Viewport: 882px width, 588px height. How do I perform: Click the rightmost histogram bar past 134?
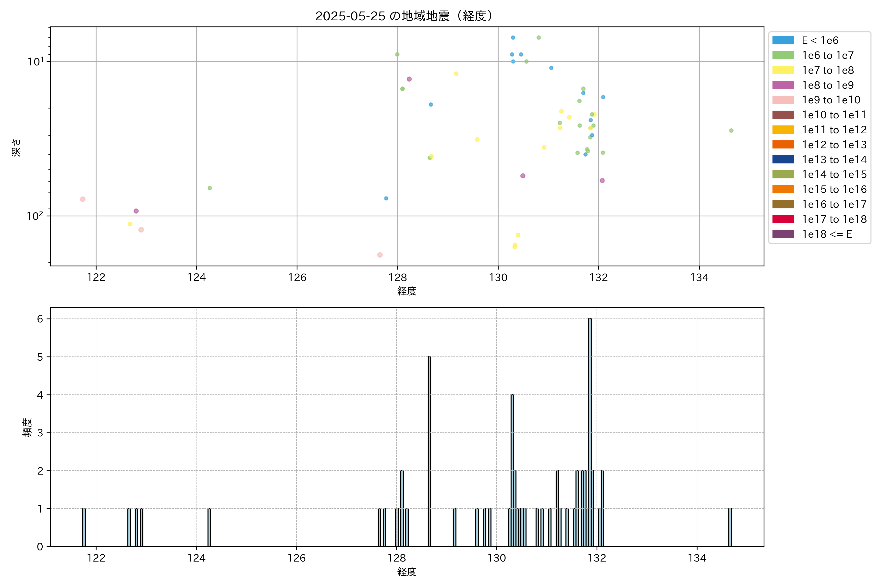click(x=730, y=527)
